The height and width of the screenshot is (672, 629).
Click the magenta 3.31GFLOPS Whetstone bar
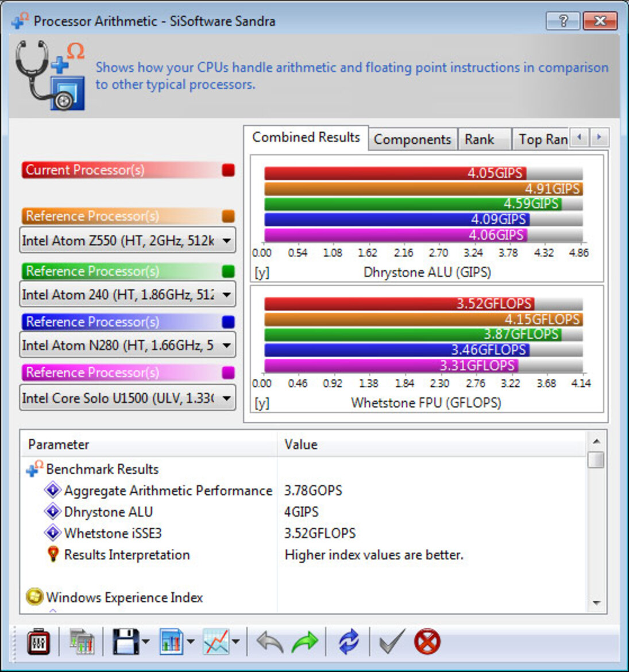391,366
